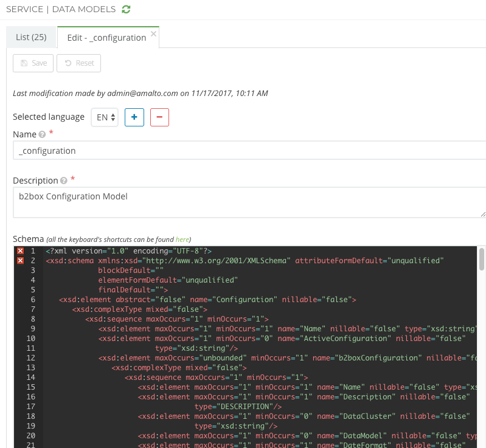Click type="DESCRIPTION" on line 17
Viewport: 486px width, 448px height.
tap(234, 407)
